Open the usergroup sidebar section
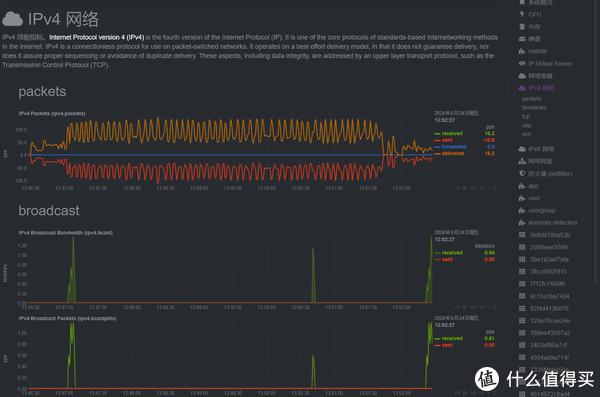 (x=541, y=211)
